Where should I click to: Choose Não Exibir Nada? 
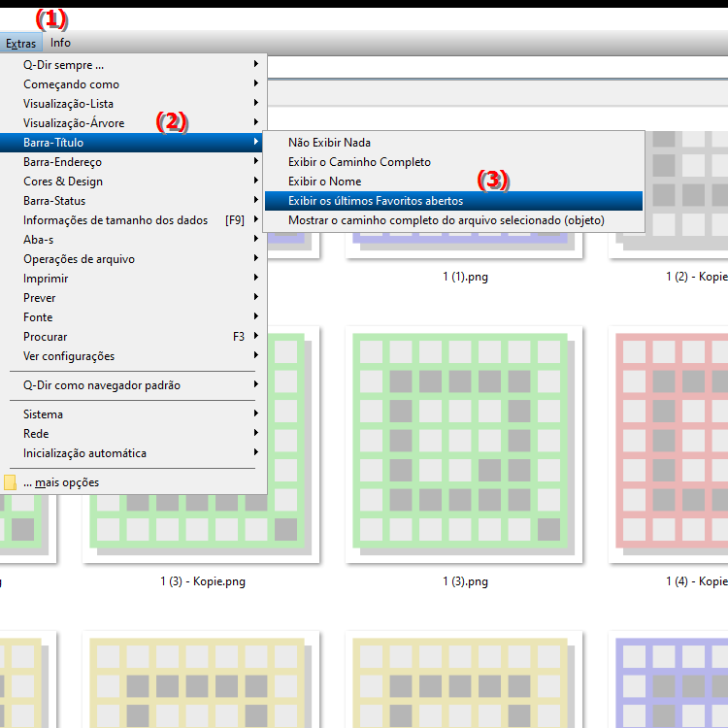tap(453, 143)
